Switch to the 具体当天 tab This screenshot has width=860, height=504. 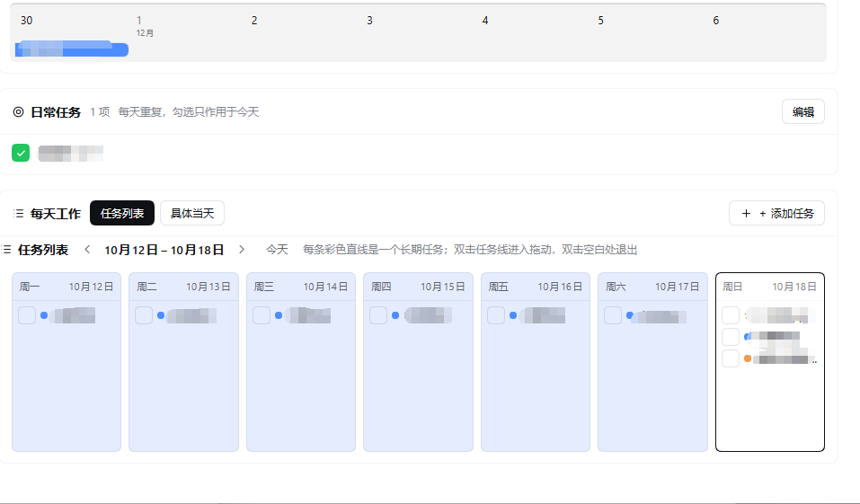192,213
